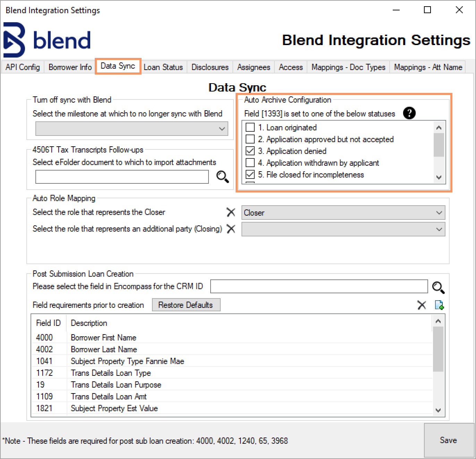The image size is (476, 459).
Task: Select row Trans Details Loan Amt
Action: tap(232, 396)
